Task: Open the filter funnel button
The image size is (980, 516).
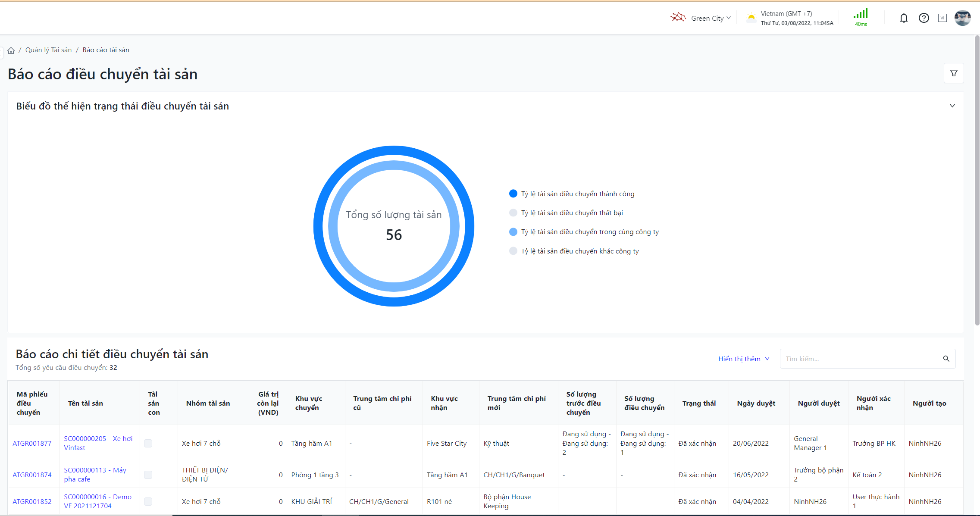Action: [954, 73]
